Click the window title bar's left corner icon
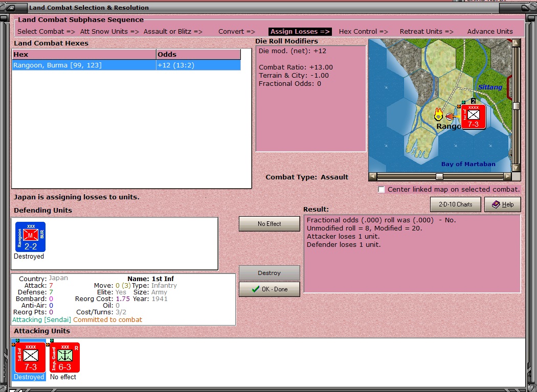 (10, 8)
